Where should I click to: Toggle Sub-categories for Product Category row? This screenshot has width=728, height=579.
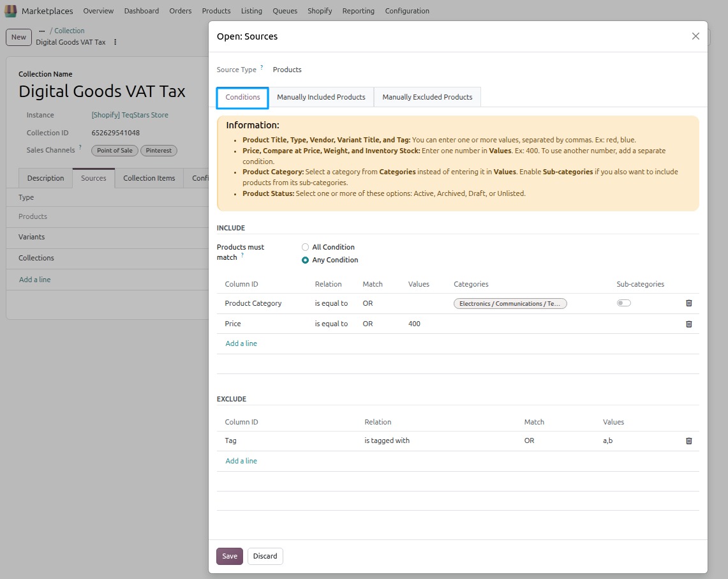tap(623, 303)
